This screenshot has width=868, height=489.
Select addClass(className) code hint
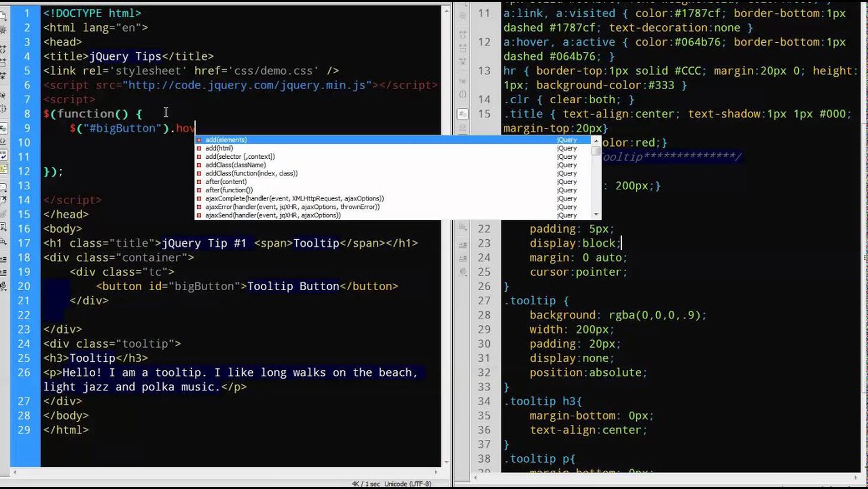tap(393, 165)
